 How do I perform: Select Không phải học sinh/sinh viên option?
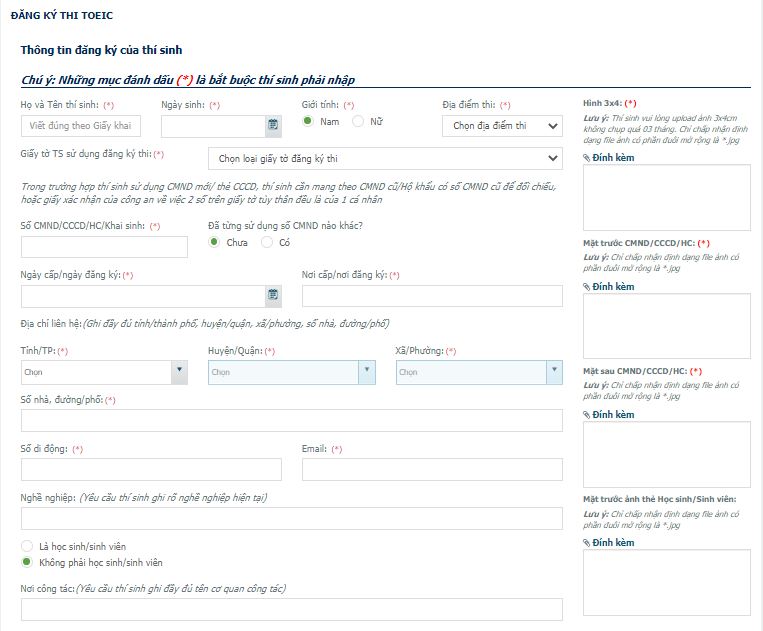[27, 562]
